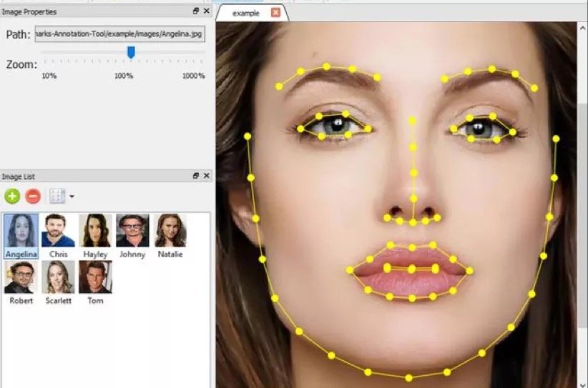The width and height of the screenshot is (588, 388).
Task: Click the Path input field
Action: 120,34
